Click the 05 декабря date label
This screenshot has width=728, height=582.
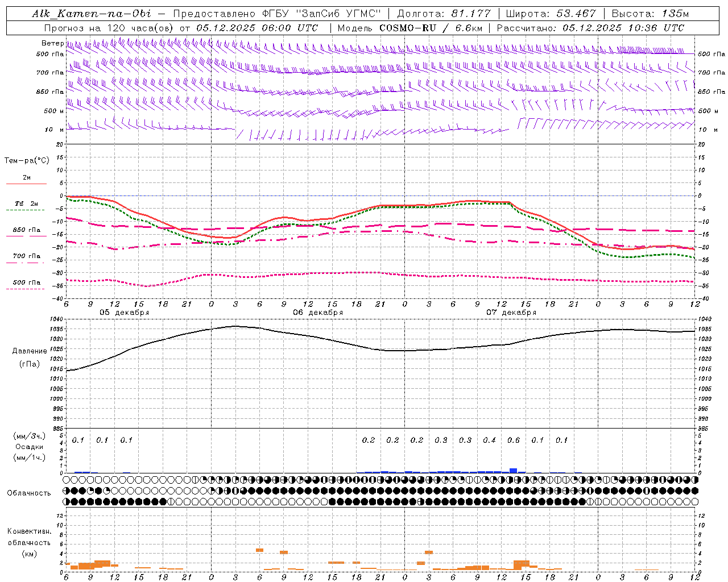[125, 313]
